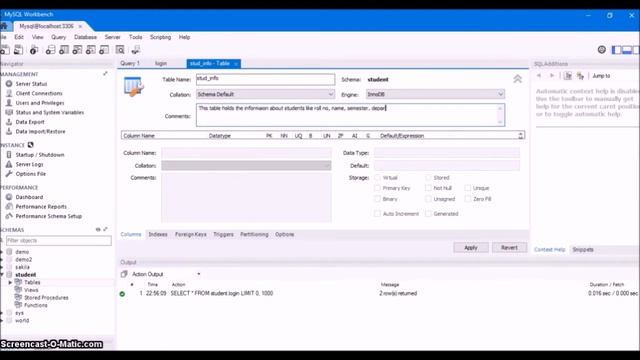This screenshot has width=640, height=360.
Task: Click the Home tab icon
Action: click(x=4, y=26)
